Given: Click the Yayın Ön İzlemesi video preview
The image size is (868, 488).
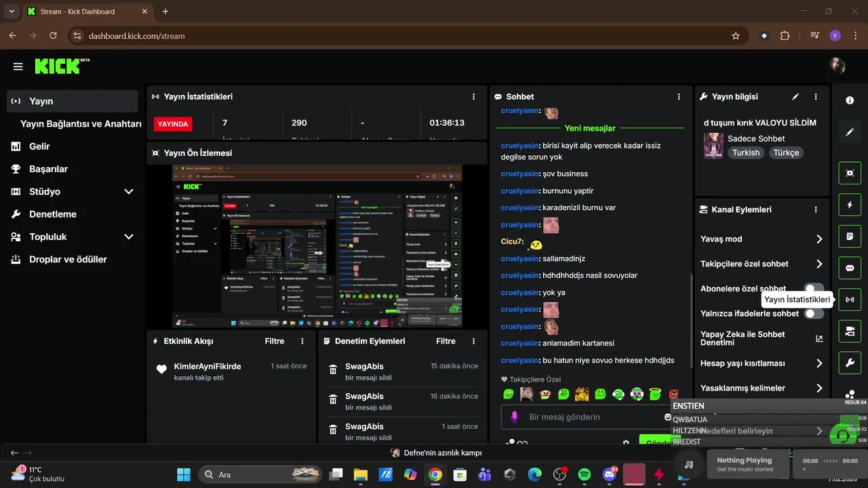Looking at the screenshot, I should (317, 246).
